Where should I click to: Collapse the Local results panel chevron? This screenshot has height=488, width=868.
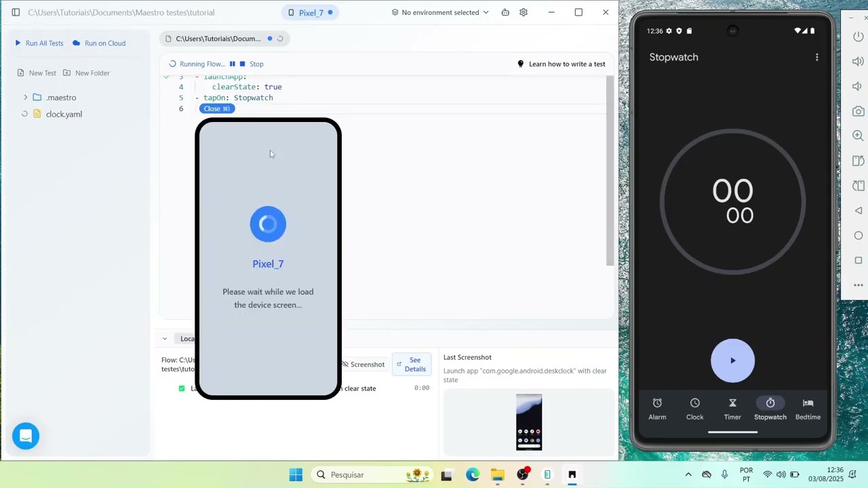click(164, 338)
